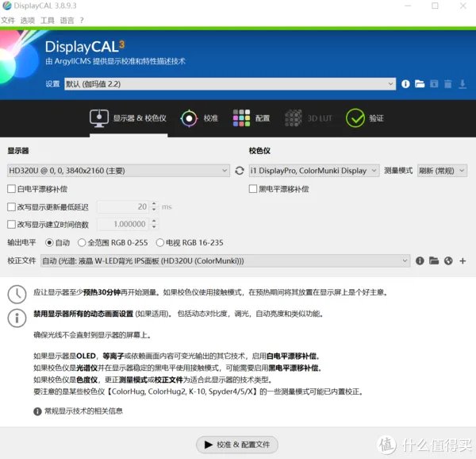Increase minimum display update delay stepper

pos(154,204)
